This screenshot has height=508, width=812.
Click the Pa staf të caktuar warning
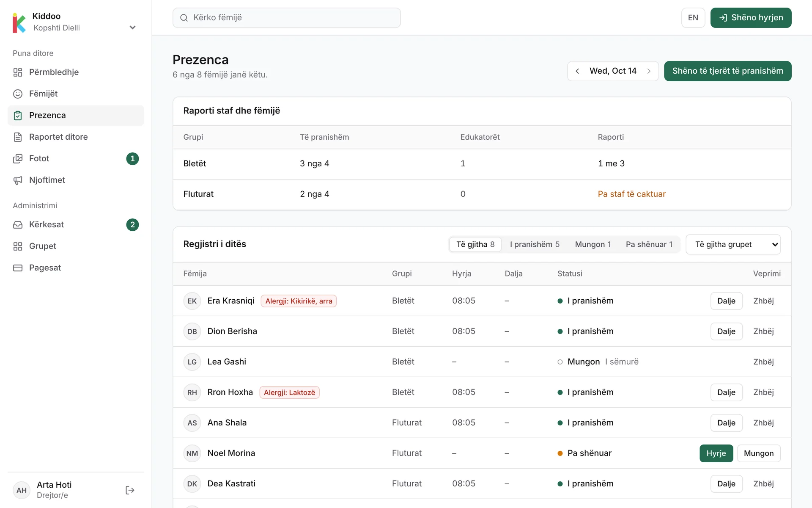(x=631, y=194)
